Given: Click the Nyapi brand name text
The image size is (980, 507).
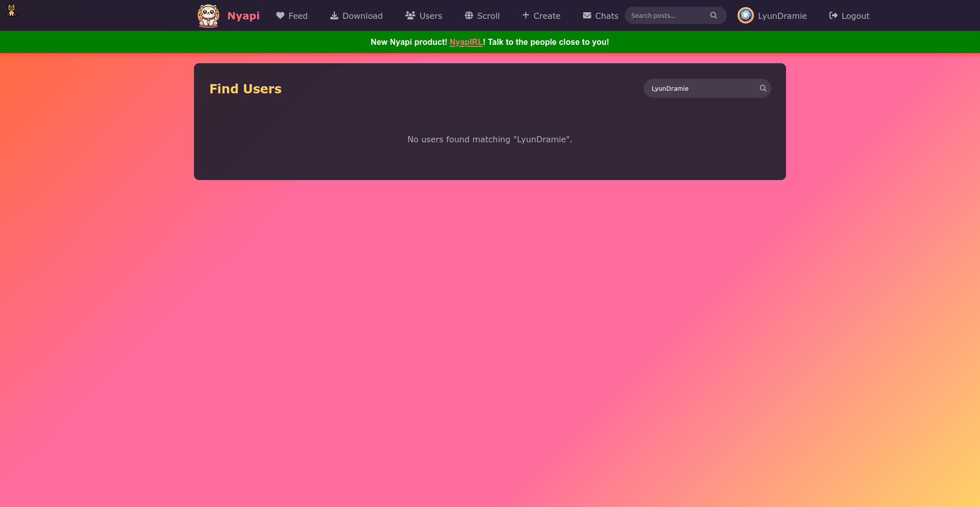Looking at the screenshot, I should pyautogui.click(x=243, y=16).
